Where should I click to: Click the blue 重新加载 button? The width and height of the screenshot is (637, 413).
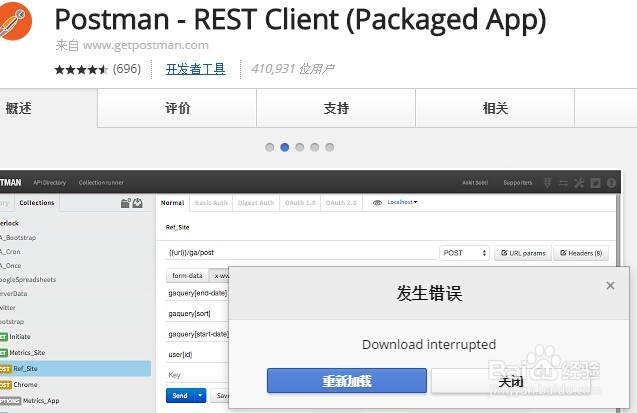tap(347, 381)
